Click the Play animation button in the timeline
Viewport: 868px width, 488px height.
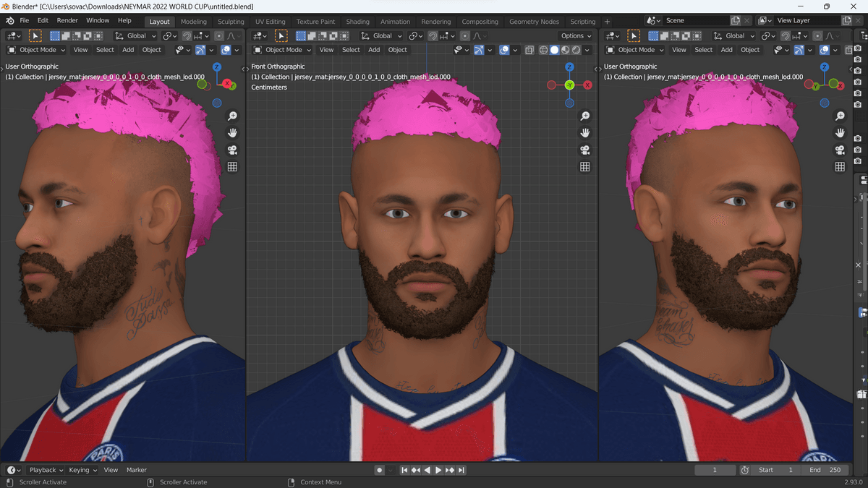[438, 470]
